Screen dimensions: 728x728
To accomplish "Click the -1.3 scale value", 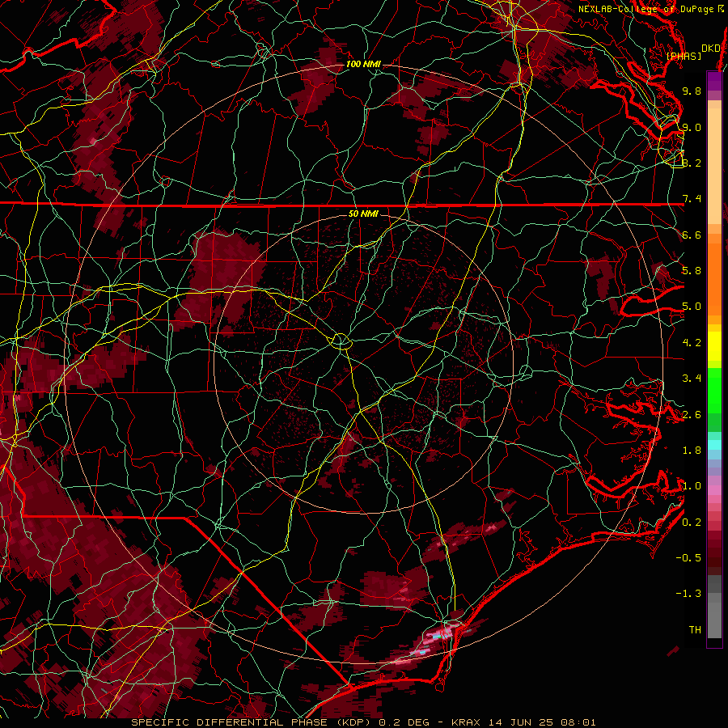I will pyautogui.click(x=688, y=594).
